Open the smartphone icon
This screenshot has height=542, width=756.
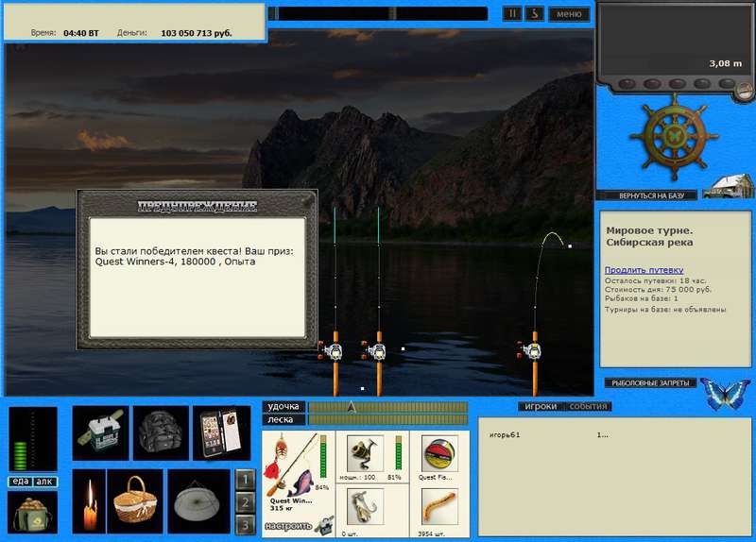[x=221, y=433]
